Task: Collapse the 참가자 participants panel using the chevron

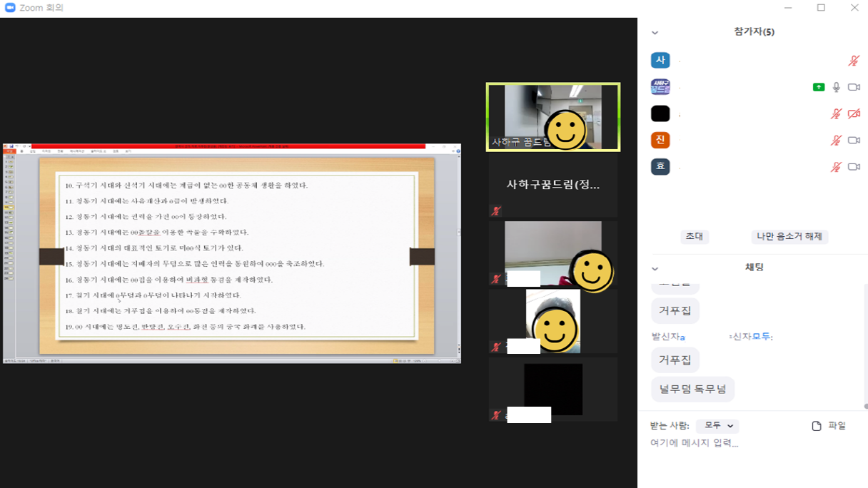Action: coord(655,33)
